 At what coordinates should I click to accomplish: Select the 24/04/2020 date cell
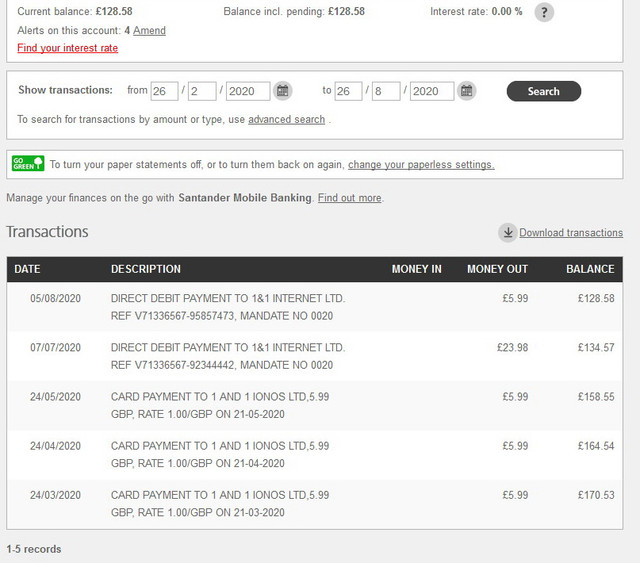56,446
